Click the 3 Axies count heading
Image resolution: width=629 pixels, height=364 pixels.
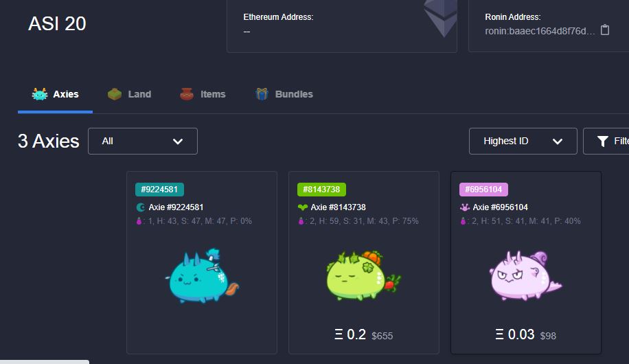click(49, 141)
